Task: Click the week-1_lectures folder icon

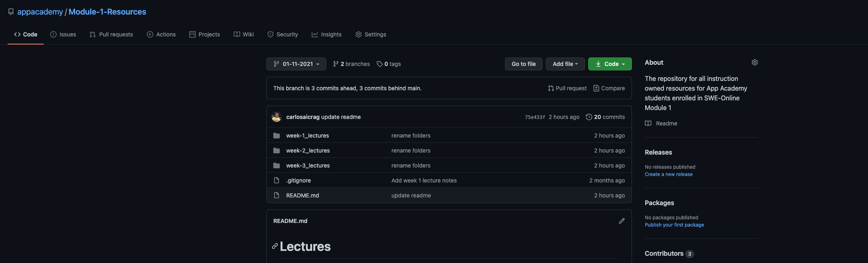Action: [277, 136]
